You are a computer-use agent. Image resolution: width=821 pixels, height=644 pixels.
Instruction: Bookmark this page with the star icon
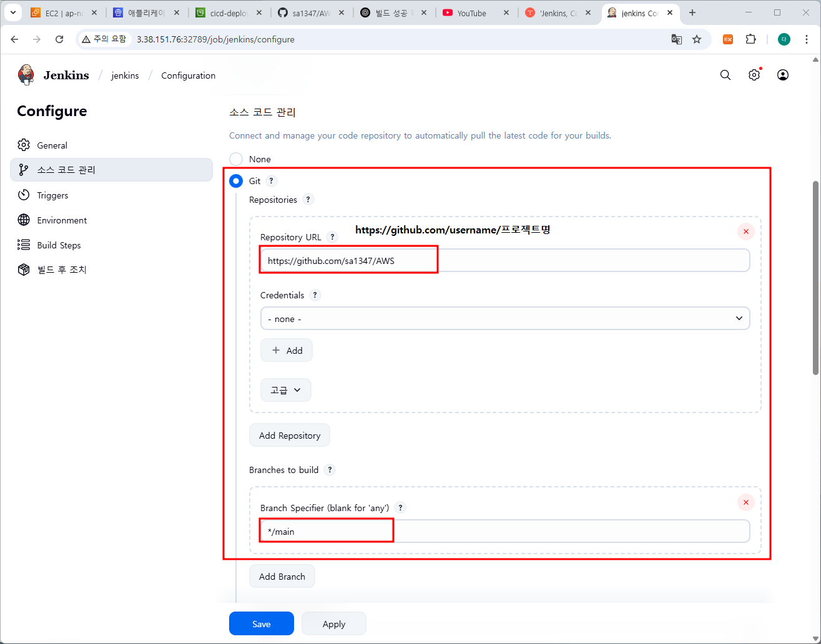[697, 39]
